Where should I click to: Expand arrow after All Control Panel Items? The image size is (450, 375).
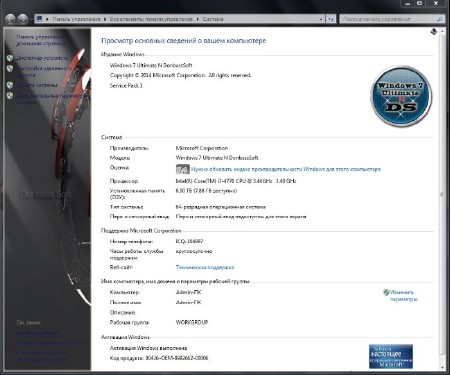coord(198,19)
